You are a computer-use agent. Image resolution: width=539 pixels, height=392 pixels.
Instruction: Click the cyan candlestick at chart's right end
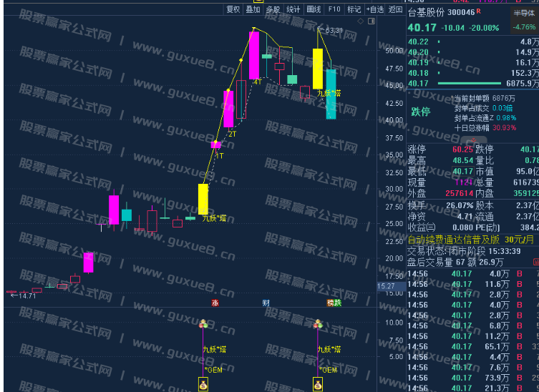(331, 94)
